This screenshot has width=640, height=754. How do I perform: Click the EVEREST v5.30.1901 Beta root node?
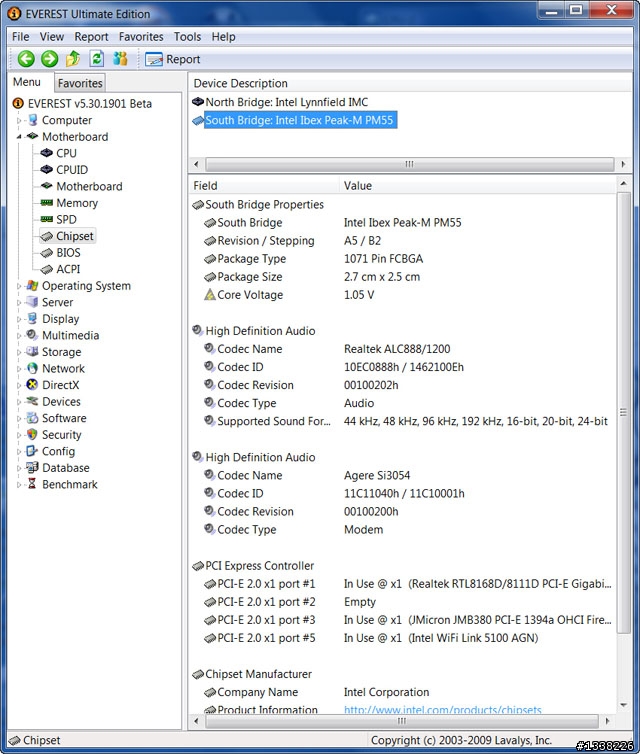[x=89, y=103]
